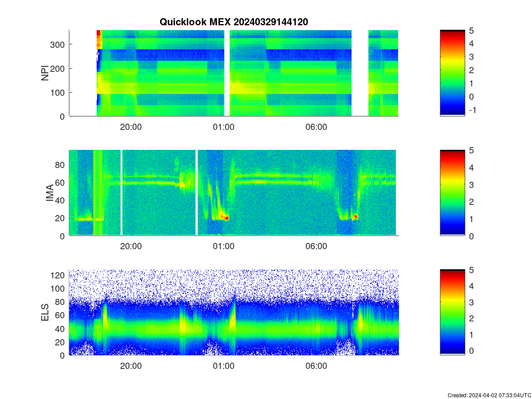Click NPI plot's 20:00 time tick label

[131, 127]
